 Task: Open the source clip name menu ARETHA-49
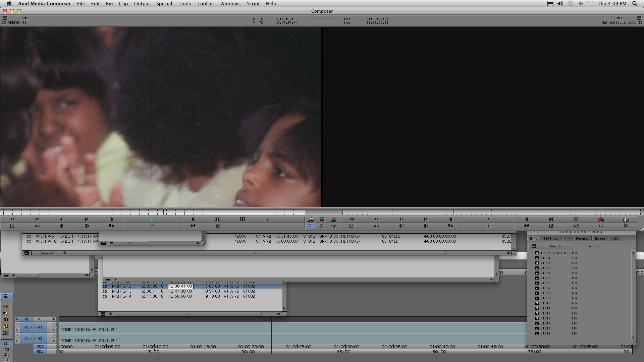point(17,22)
